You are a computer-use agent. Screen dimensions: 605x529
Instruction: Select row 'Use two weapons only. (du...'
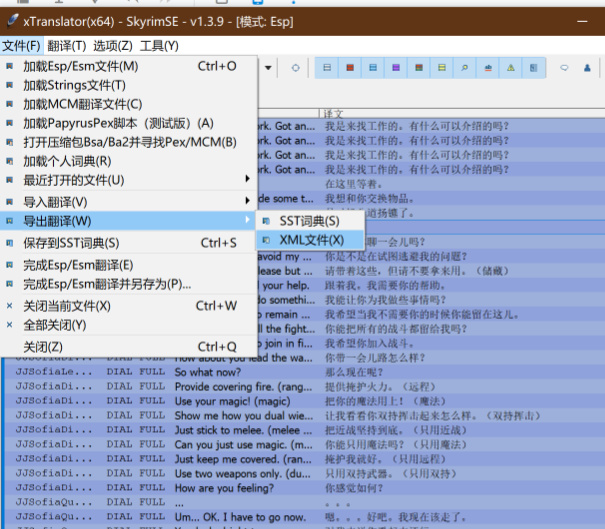click(305, 473)
